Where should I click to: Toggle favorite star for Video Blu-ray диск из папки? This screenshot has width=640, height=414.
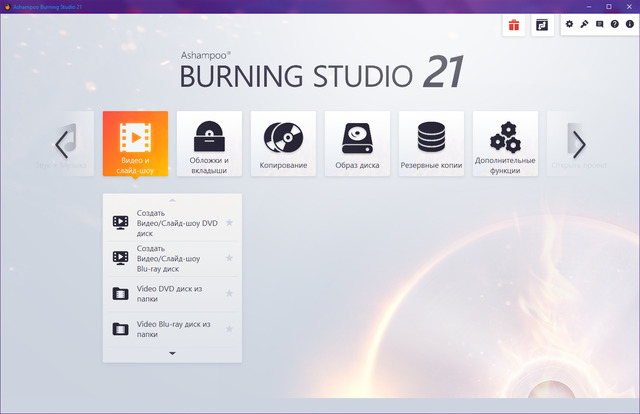[229, 329]
